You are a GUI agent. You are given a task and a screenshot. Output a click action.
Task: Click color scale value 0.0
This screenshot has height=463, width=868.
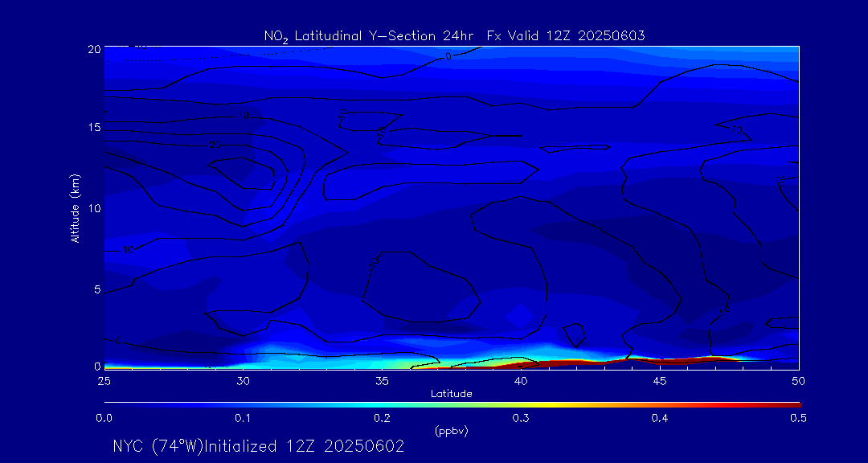coord(104,419)
